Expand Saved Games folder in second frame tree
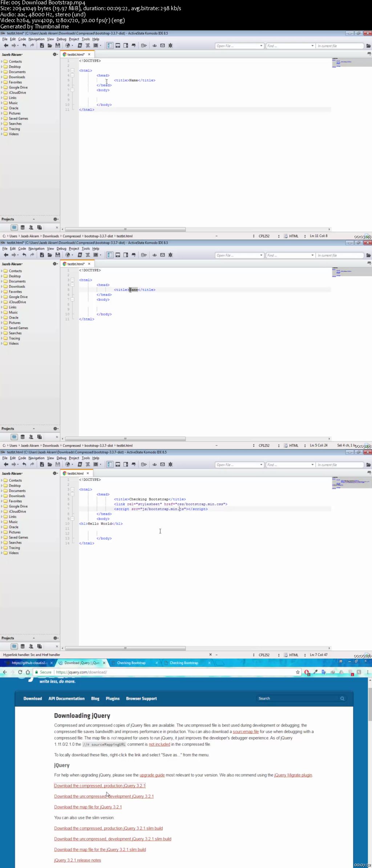This screenshot has width=372, height=868. coord(2,328)
